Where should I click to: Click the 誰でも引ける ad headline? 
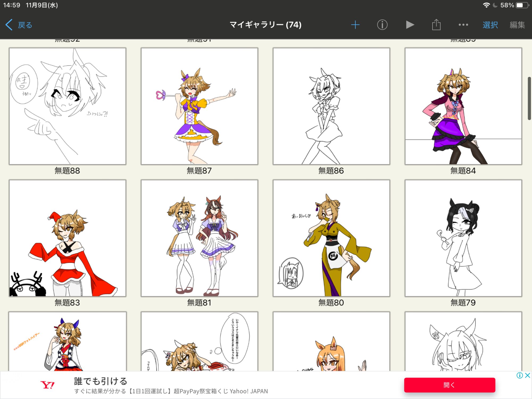[x=101, y=381]
